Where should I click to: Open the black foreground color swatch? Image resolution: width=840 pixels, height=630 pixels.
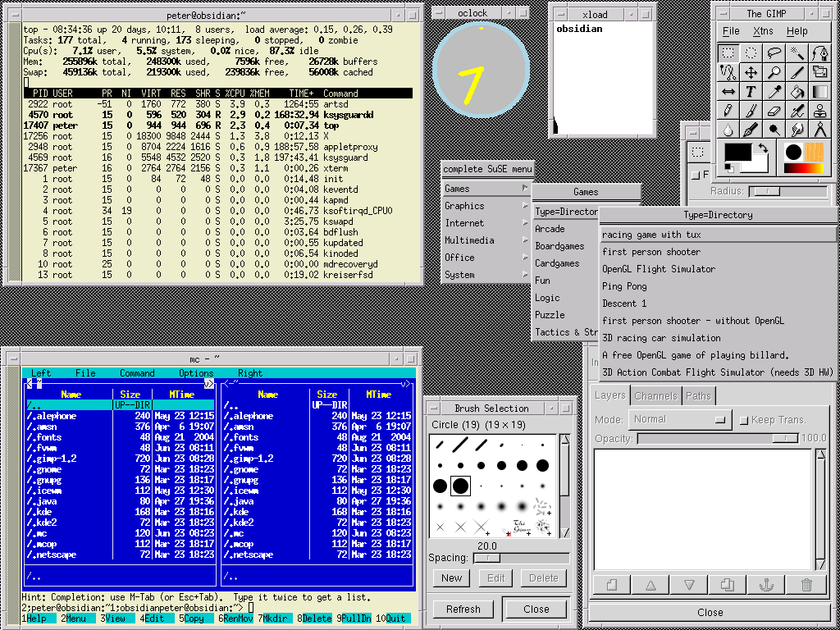738,152
